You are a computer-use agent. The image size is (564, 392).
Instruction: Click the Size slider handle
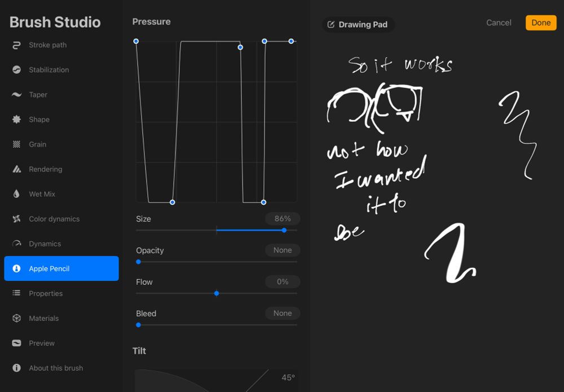click(x=284, y=230)
